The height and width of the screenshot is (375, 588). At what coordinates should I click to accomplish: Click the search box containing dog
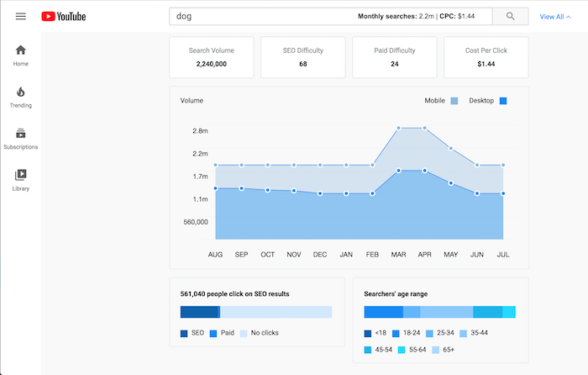coord(260,16)
